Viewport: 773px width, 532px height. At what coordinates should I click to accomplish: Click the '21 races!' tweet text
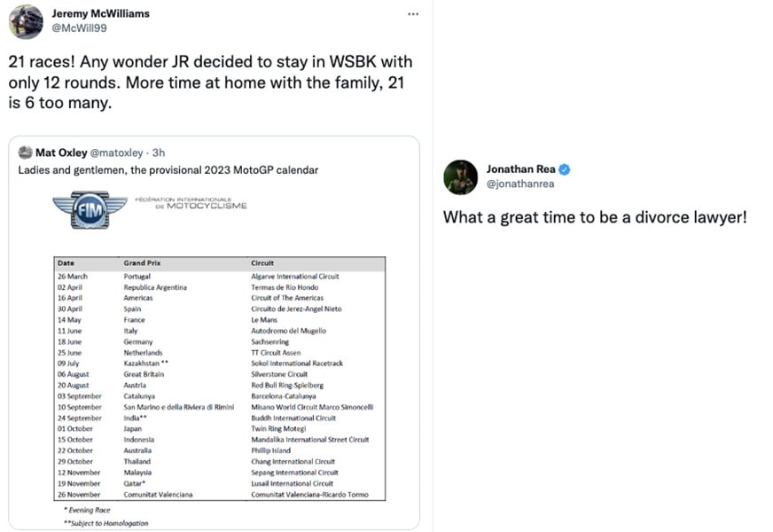(210, 82)
